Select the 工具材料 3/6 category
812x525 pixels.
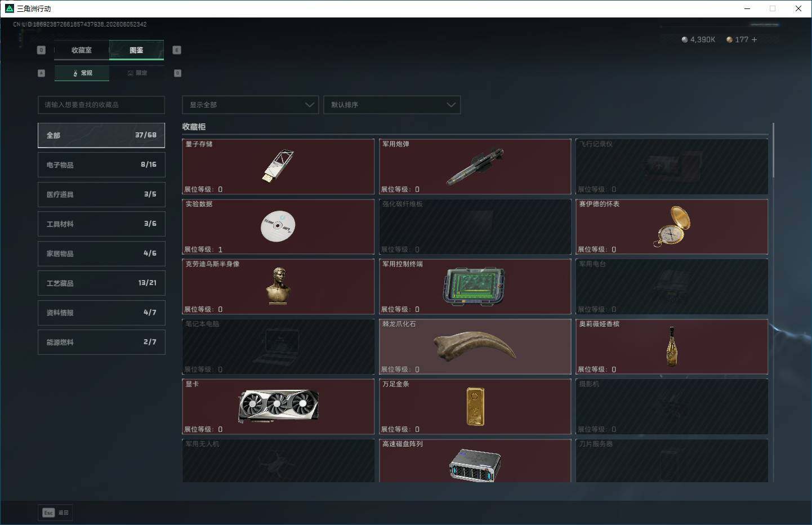[101, 224]
